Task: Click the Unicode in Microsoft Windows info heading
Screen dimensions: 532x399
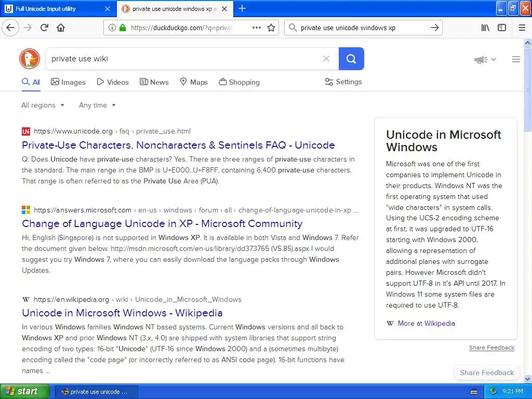Action: pos(444,141)
